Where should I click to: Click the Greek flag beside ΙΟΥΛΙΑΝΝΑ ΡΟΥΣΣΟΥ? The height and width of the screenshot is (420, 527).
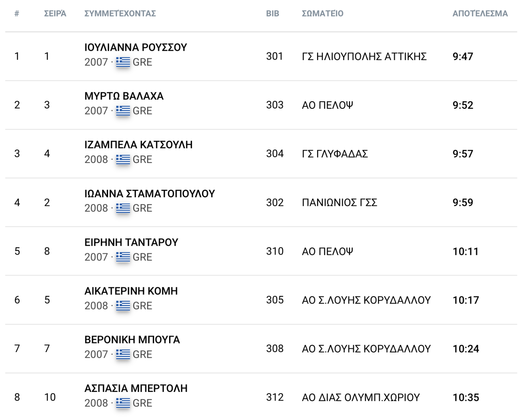click(x=123, y=62)
